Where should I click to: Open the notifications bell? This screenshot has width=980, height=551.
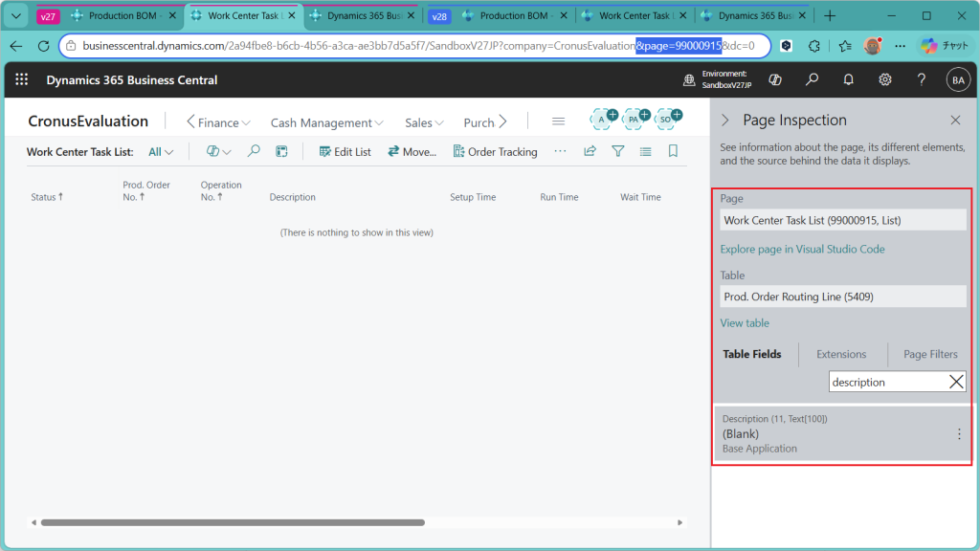(x=848, y=80)
